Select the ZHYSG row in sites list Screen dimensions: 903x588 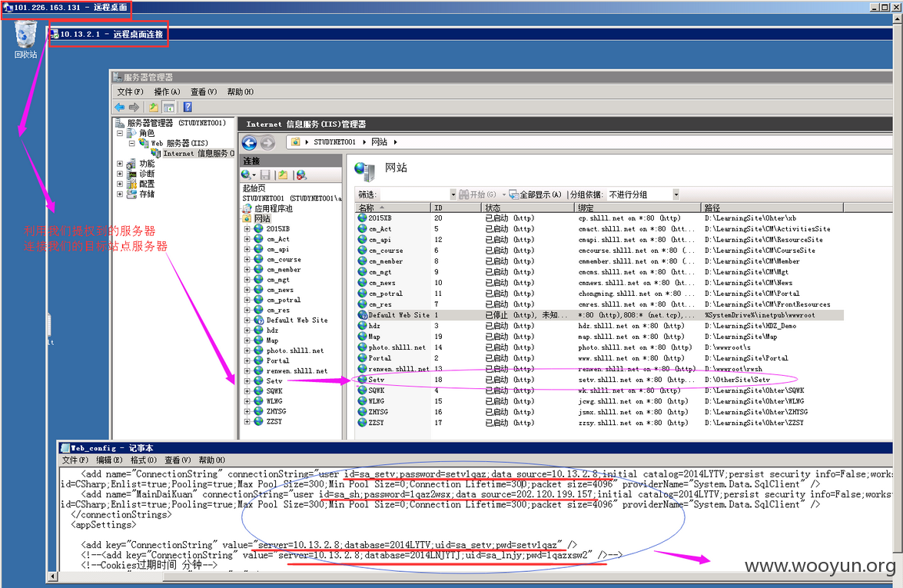[x=599, y=412]
